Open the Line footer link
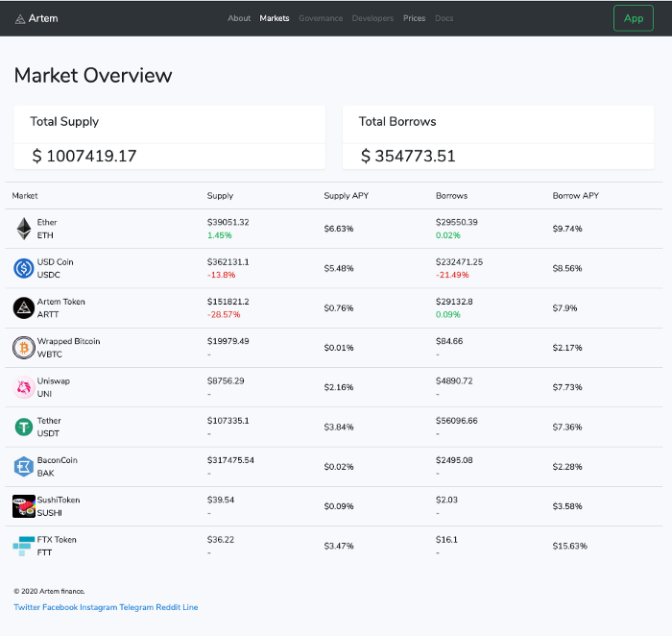This screenshot has height=636, width=672. click(x=190, y=607)
